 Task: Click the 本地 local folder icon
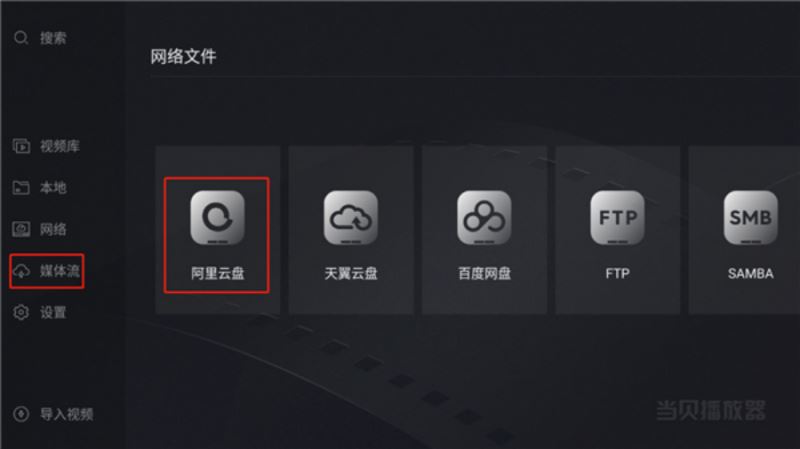pyautogui.click(x=21, y=188)
